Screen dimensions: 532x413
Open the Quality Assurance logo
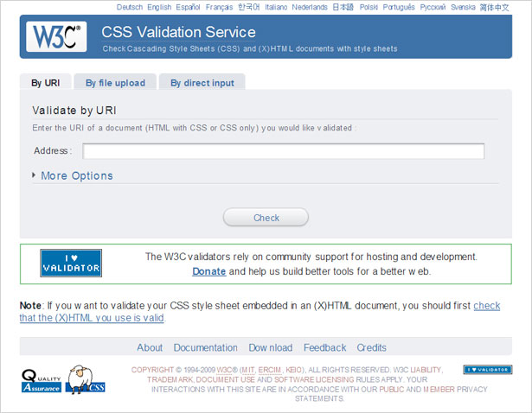click(x=42, y=380)
